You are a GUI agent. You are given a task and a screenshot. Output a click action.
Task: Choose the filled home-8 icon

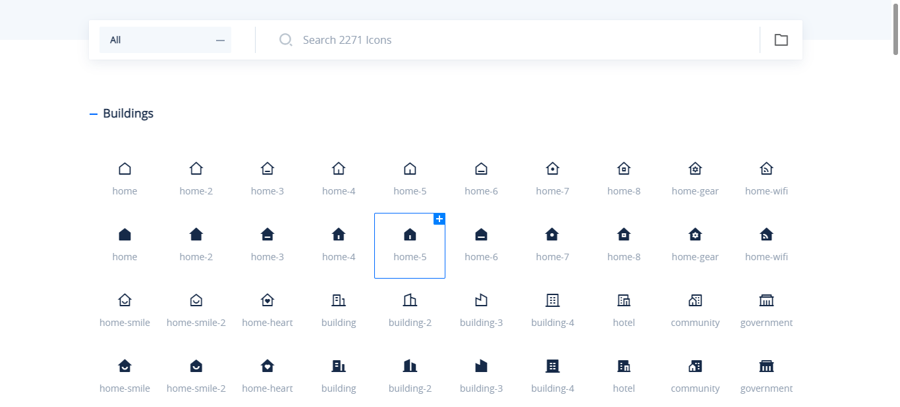click(x=624, y=234)
